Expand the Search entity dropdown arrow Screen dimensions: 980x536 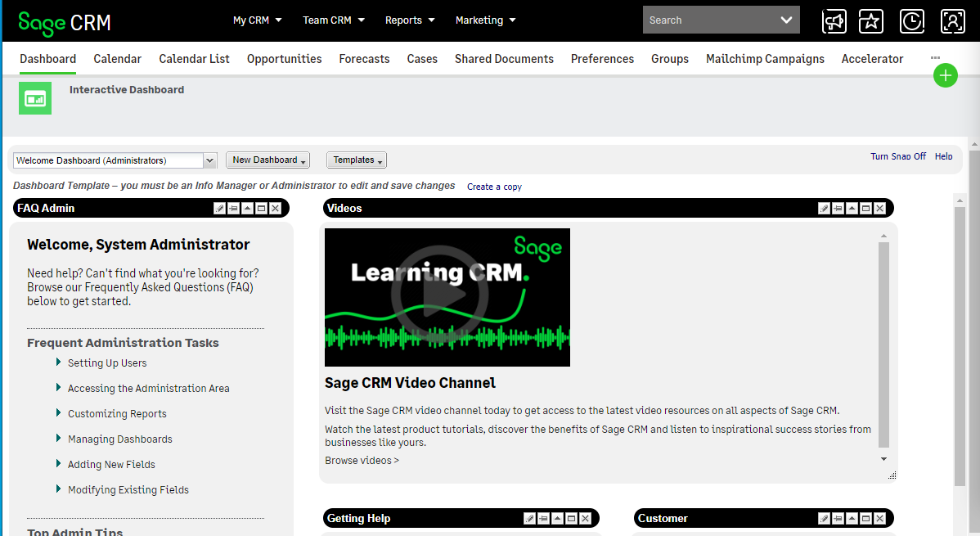tap(786, 20)
